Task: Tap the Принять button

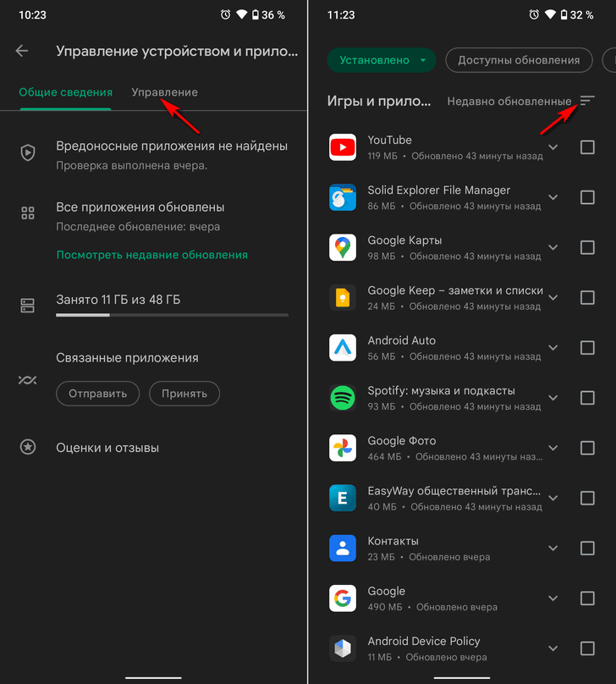Action: tap(184, 394)
